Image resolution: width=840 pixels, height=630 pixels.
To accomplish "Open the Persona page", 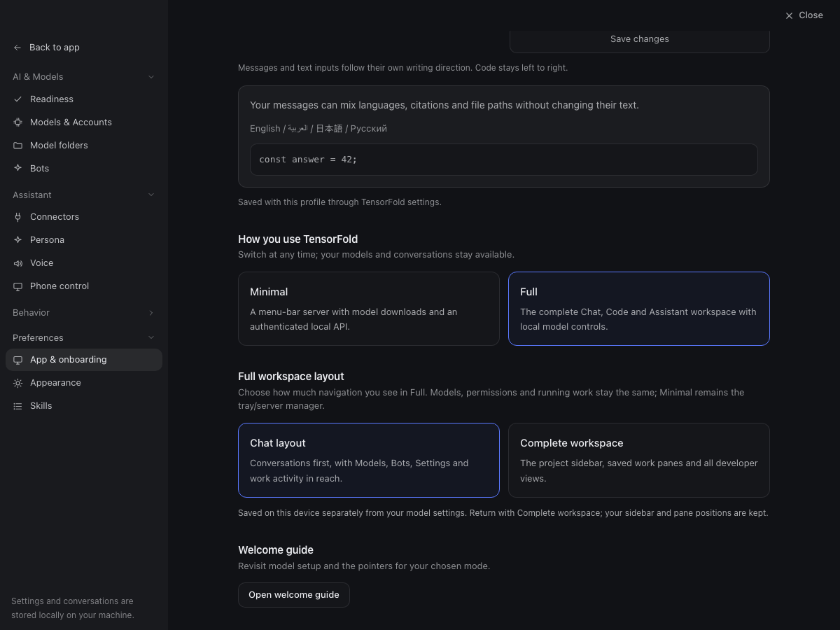I will pos(84,240).
